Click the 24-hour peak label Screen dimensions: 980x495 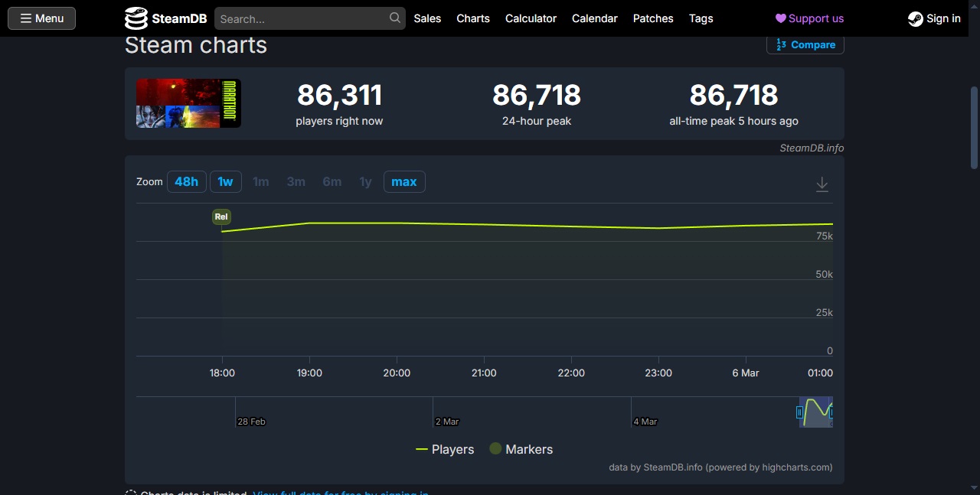coord(537,121)
